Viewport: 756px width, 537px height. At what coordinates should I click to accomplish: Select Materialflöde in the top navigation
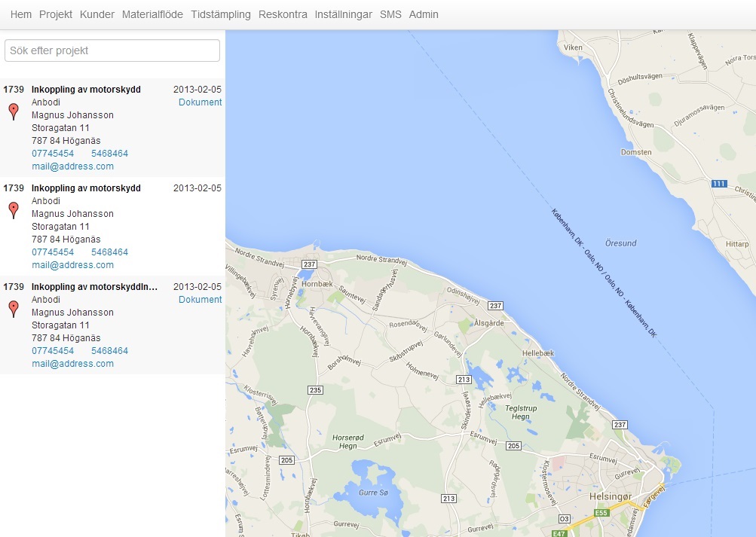(x=152, y=14)
